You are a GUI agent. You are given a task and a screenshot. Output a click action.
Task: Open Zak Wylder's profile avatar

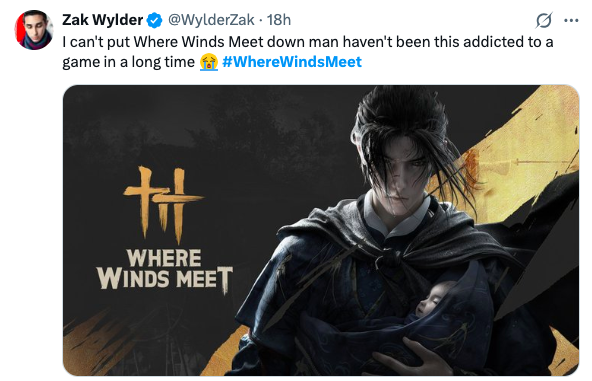pyautogui.click(x=34, y=30)
